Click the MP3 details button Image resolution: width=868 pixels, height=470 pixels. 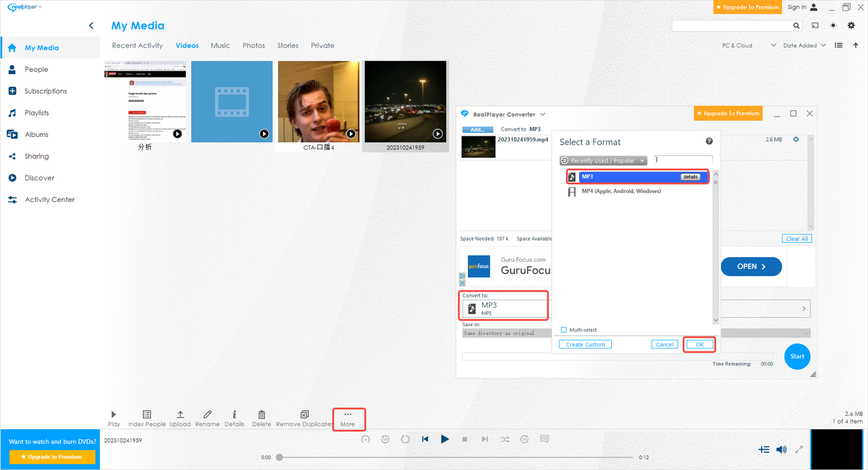690,177
